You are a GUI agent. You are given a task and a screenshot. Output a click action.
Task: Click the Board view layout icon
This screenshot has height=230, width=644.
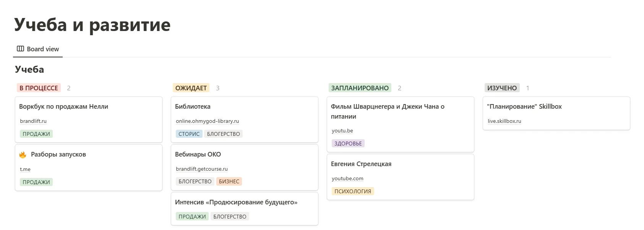(x=20, y=49)
